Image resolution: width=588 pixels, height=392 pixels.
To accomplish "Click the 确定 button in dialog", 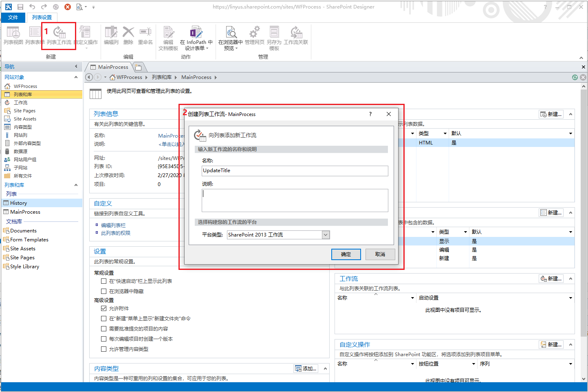I will coord(346,254).
